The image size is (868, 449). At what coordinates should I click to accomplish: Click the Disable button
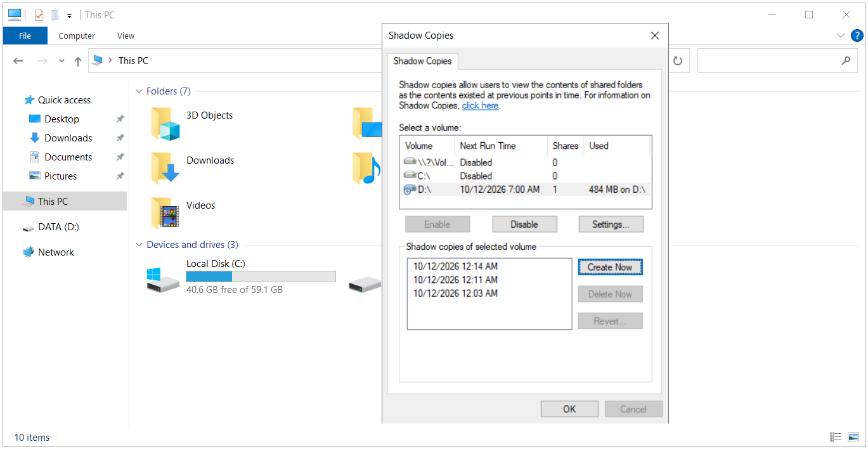524,224
